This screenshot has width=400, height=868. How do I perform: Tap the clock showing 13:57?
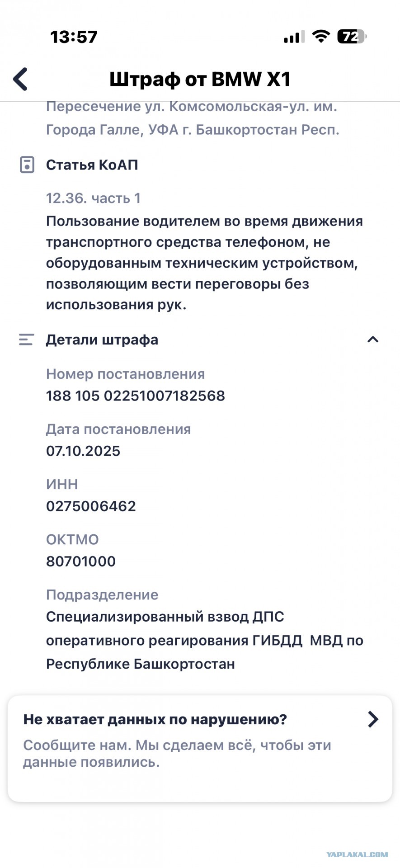74,37
